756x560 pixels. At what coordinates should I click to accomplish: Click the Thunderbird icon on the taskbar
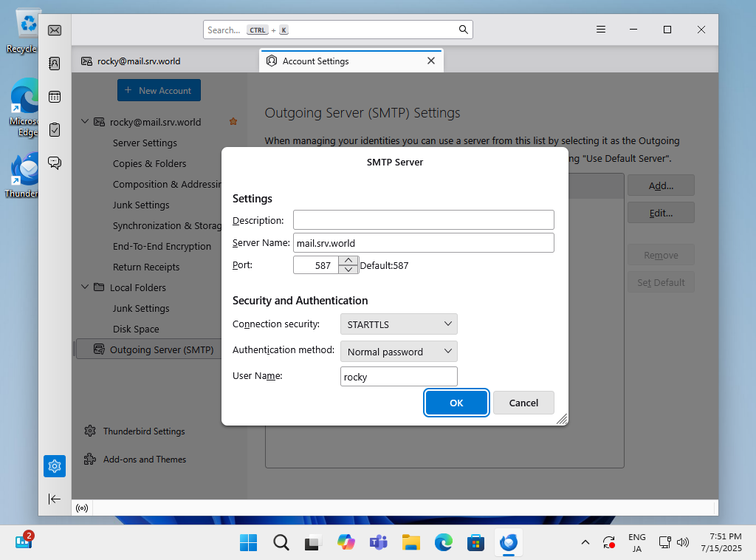(x=509, y=542)
